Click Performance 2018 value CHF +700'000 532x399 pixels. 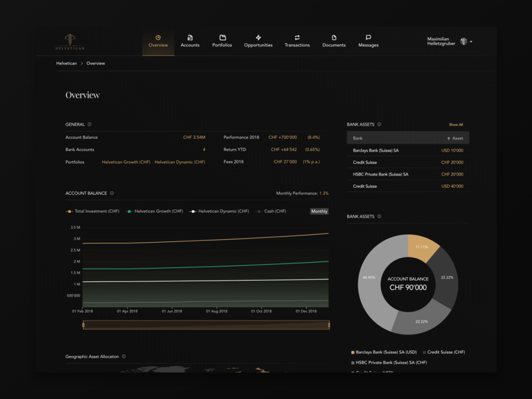coord(283,138)
